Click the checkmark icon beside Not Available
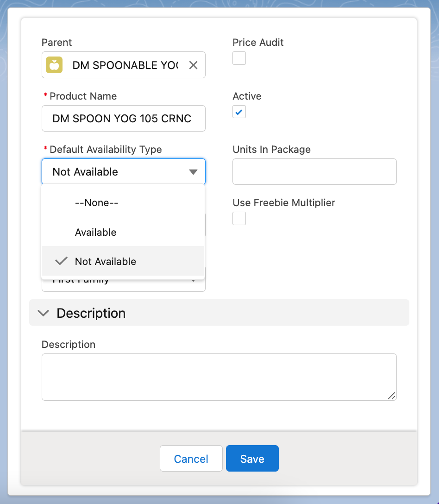Screen dimensions: 439x504 tap(61, 261)
